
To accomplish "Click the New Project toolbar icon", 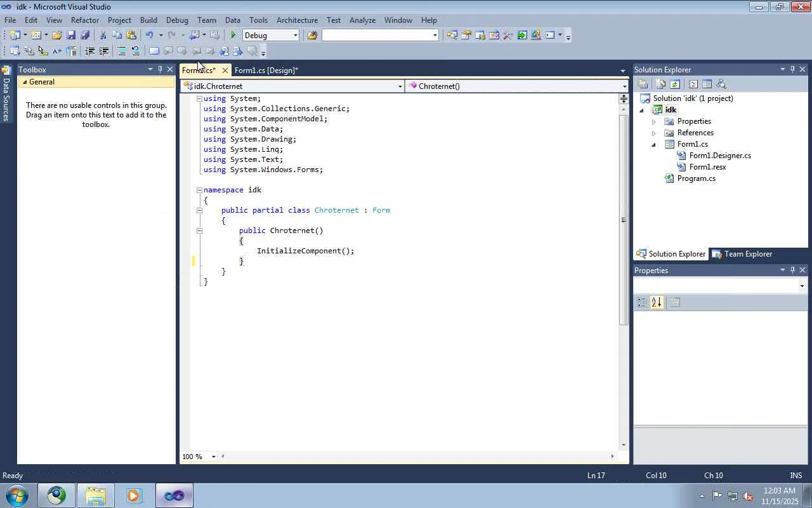I will point(15,36).
